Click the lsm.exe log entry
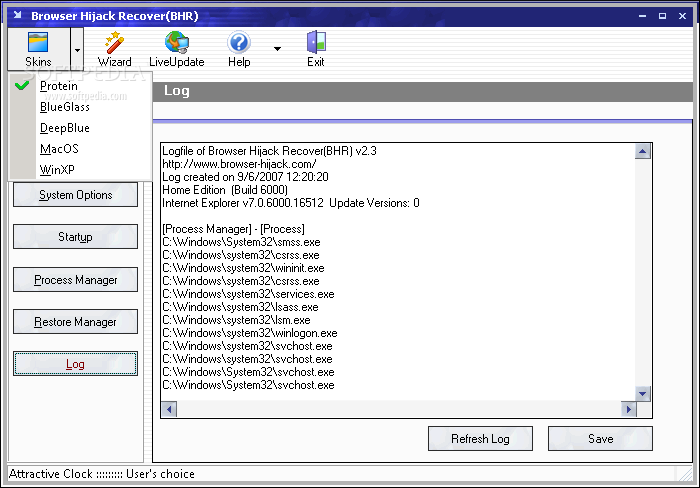The image size is (700, 488). 236,320
